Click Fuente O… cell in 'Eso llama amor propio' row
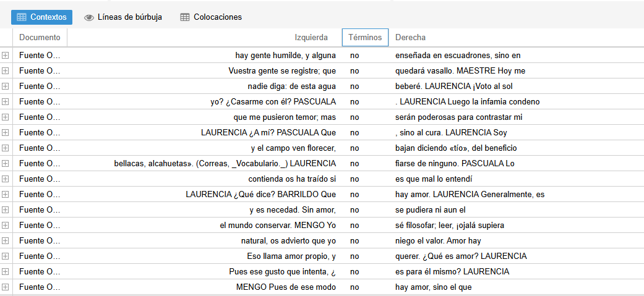This screenshot has width=644, height=296. click(40, 256)
